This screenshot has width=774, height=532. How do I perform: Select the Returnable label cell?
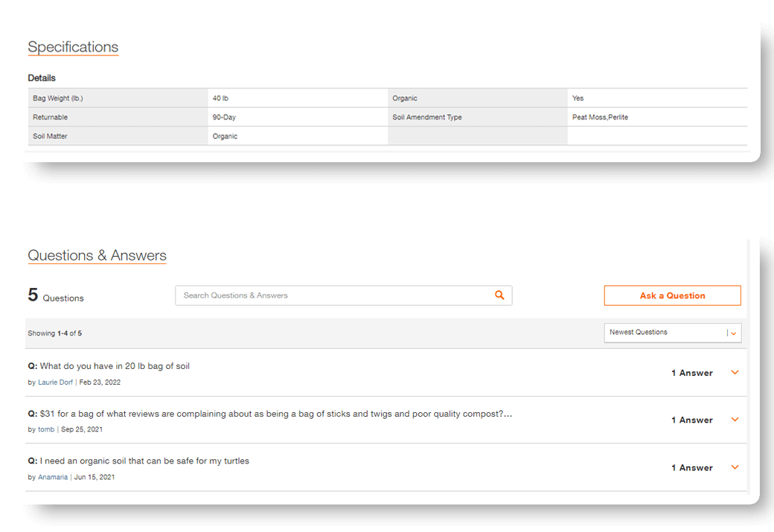[x=118, y=117]
